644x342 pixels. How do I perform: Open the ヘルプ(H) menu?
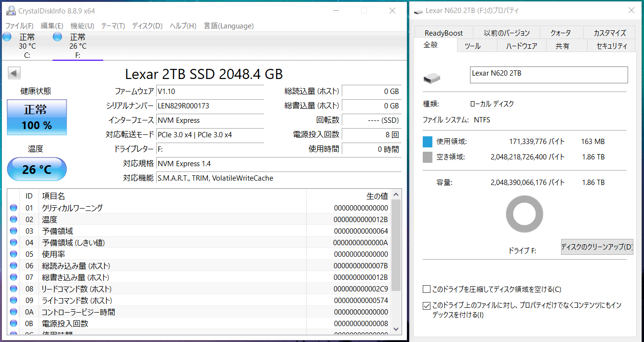183,26
